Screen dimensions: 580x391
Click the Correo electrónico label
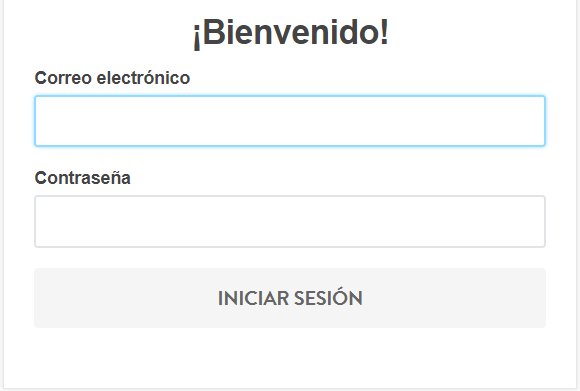coord(112,78)
